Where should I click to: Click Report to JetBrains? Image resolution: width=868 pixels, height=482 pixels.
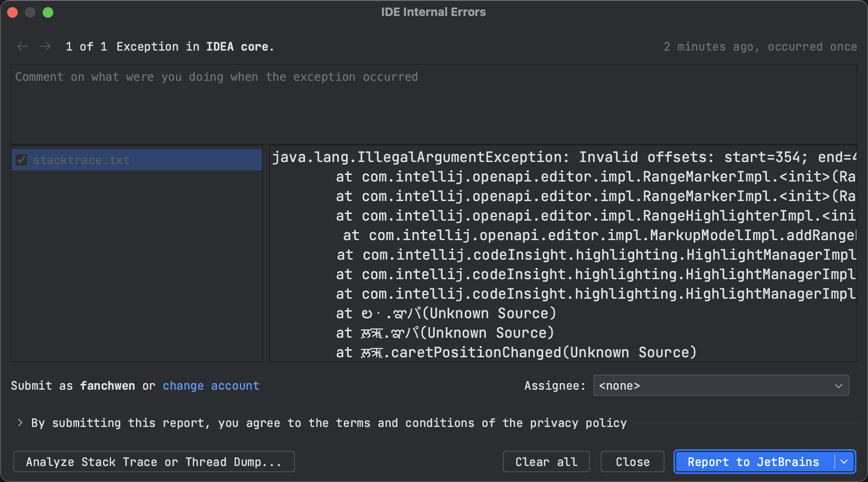[753, 462]
